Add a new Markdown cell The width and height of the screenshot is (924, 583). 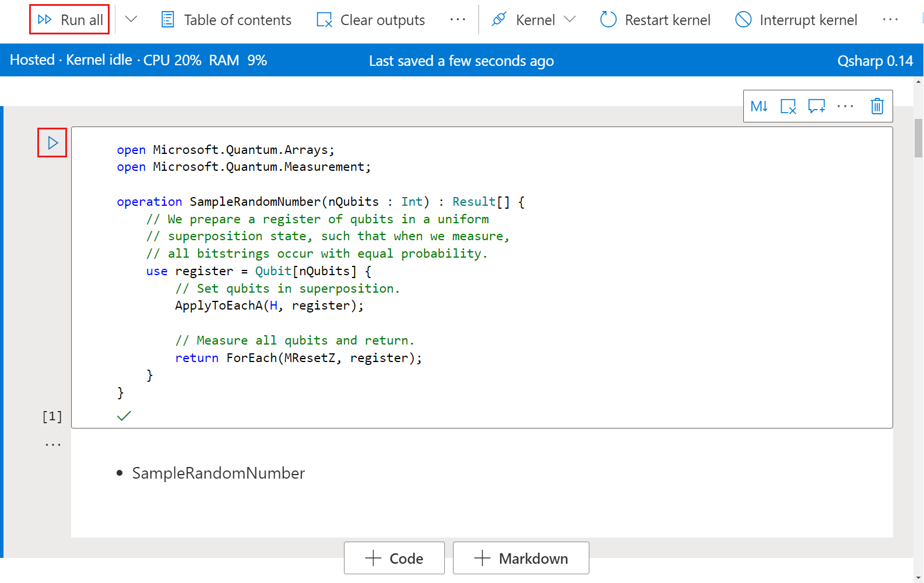pos(521,558)
